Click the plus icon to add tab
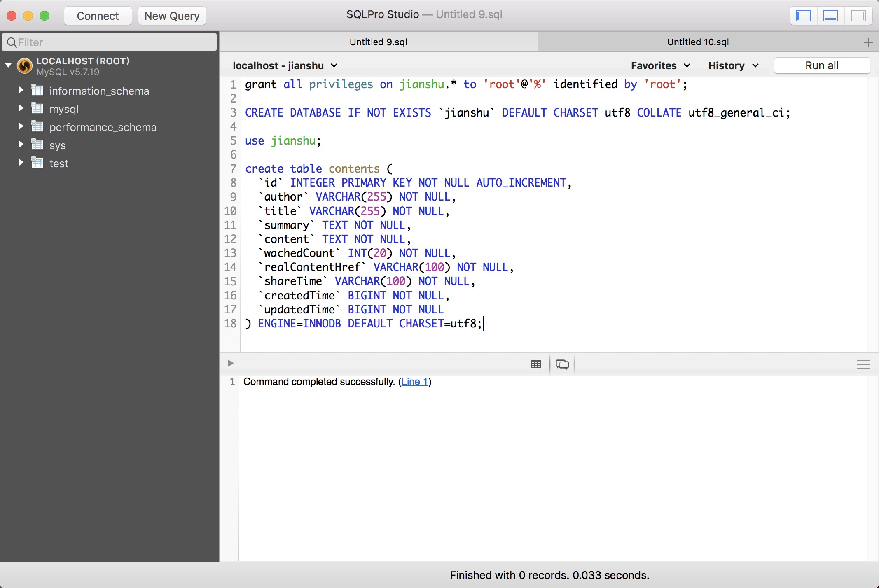The height and width of the screenshot is (588, 879). [868, 42]
